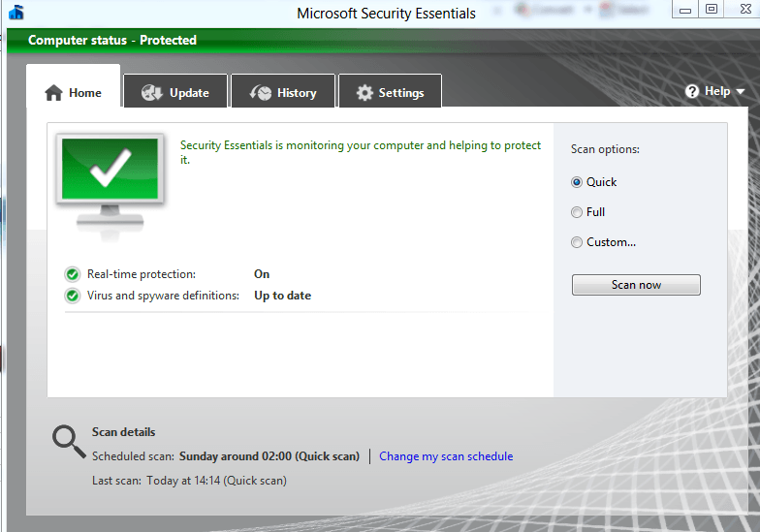This screenshot has height=532, width=760.
Task: Choose the Custom scan radio button
Action: (577, 242)
